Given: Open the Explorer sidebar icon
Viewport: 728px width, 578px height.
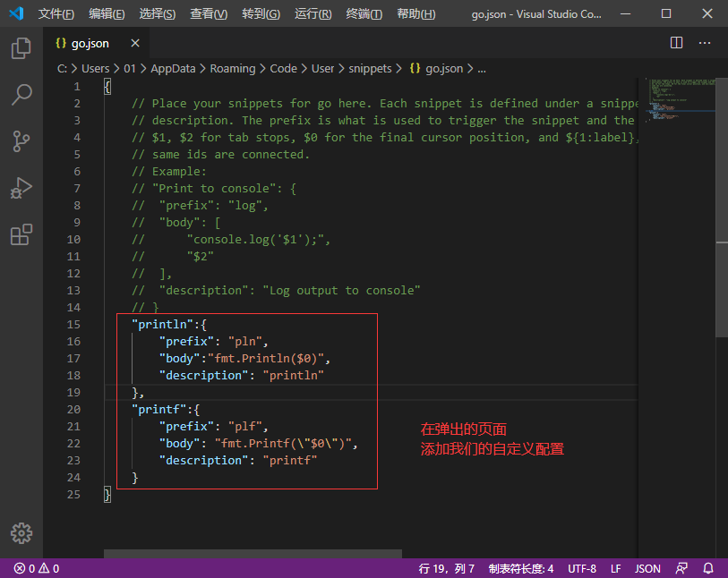Looking at the screenshot, I should [x=21, y=49].
